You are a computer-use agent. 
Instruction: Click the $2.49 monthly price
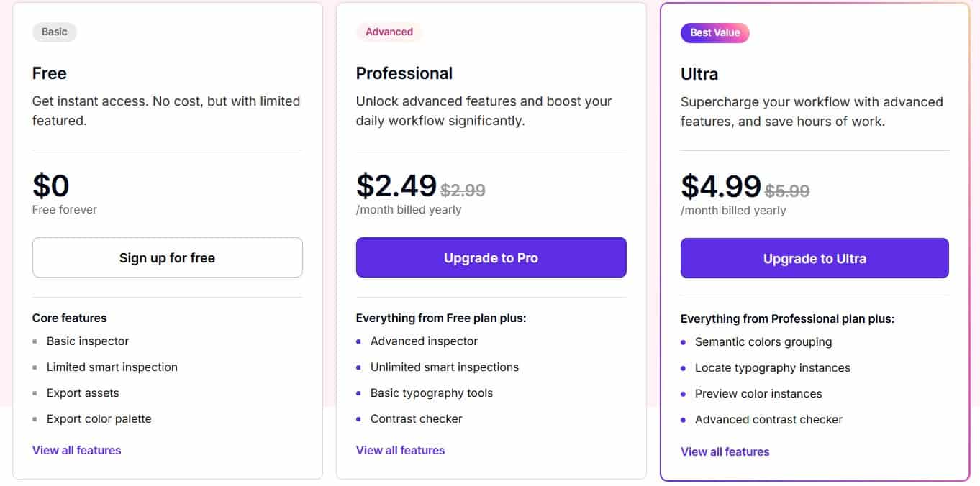click(396, 187)
